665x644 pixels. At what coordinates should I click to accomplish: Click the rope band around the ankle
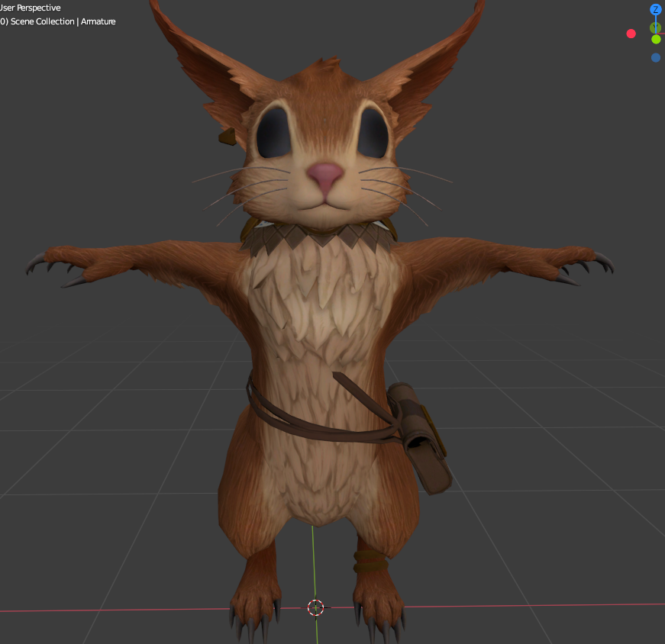[x=370, y=562]
